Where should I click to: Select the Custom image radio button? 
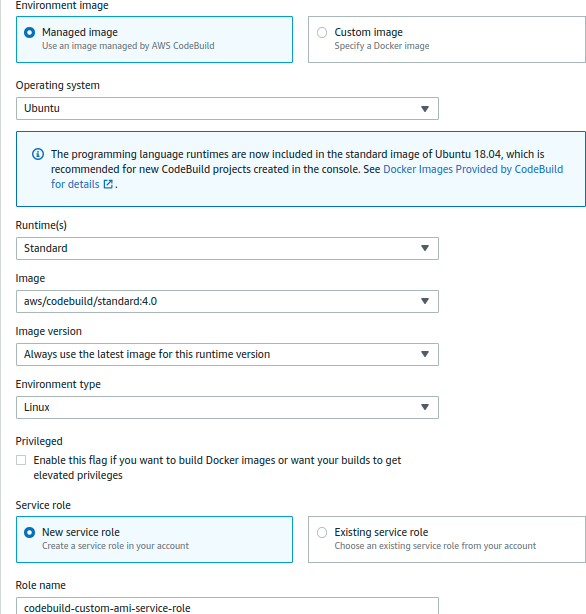[322, 33]
